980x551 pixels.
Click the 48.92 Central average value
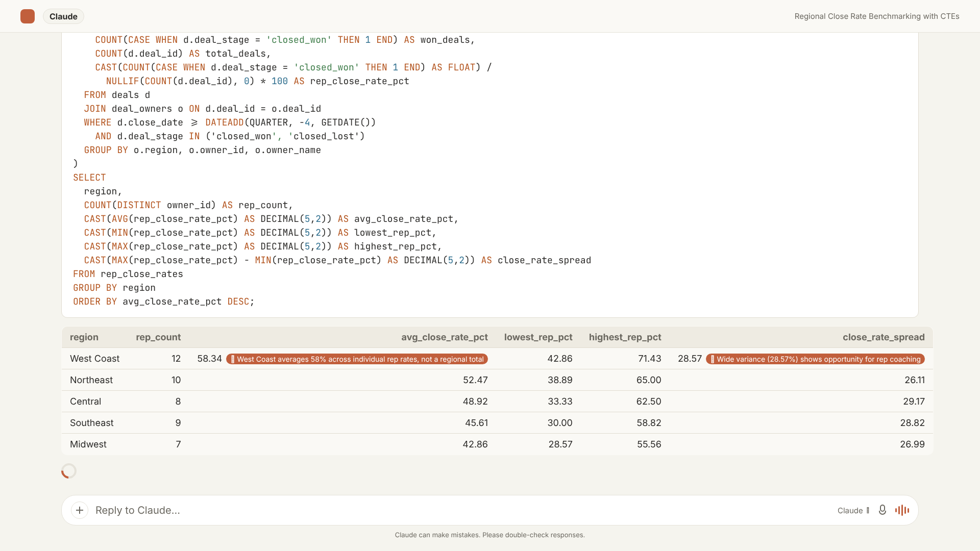(475, 402)
